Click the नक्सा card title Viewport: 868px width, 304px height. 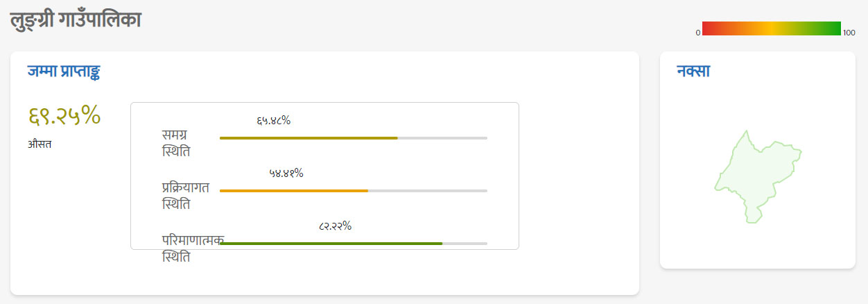click(x=693, y=71)
